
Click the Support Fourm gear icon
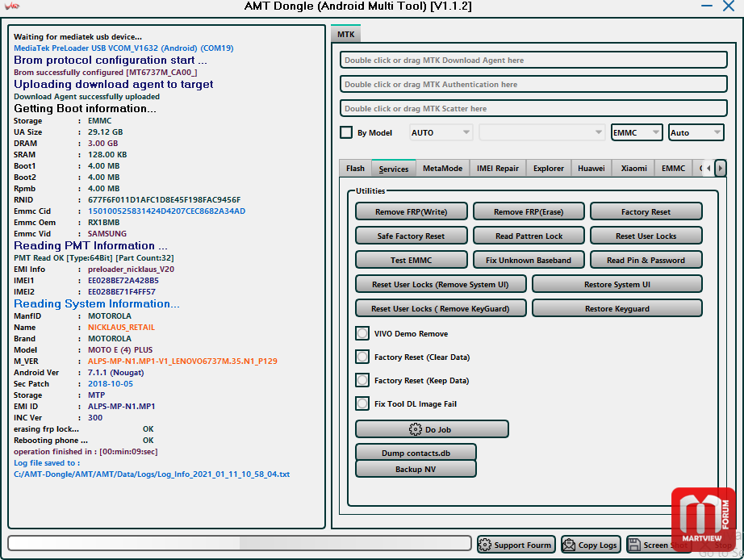pos(485,545)
